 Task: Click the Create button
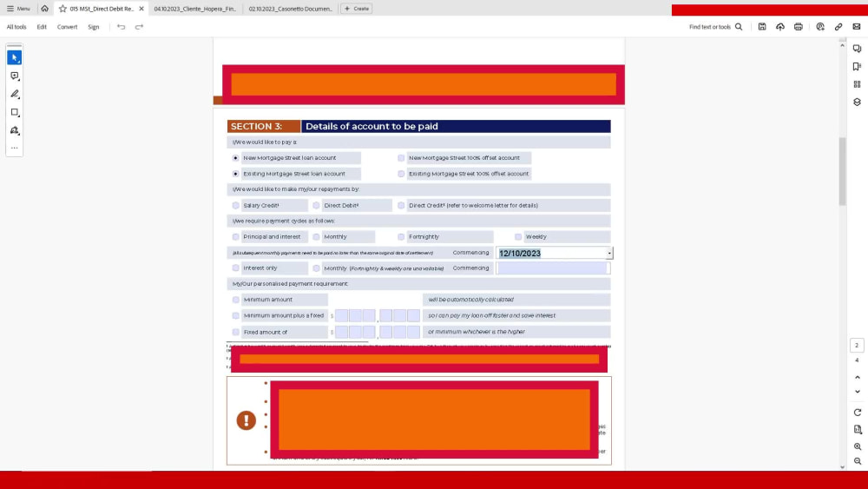[x=357, y=9]
